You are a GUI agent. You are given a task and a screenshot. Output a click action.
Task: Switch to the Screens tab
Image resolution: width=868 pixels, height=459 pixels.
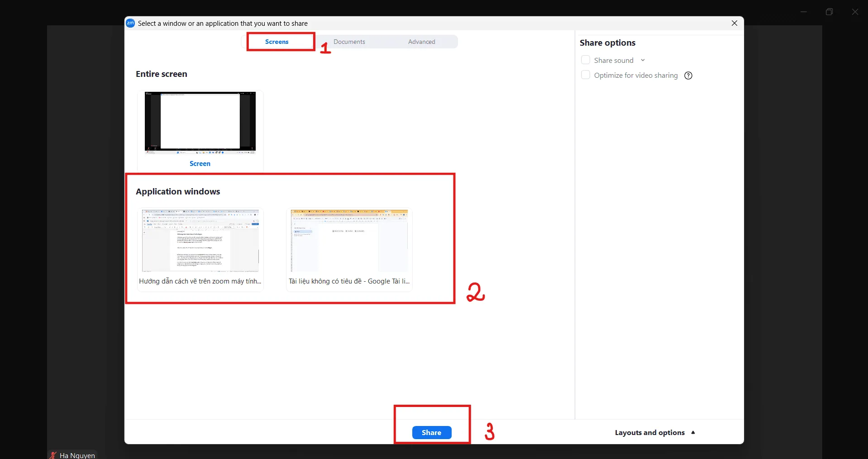coord(277,42)
